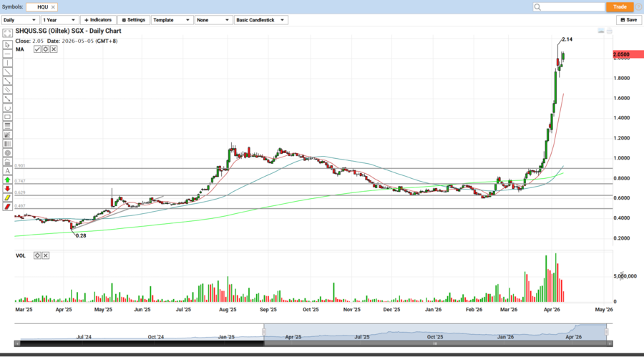Toggle the MA indicator checkmark
Viewport: 644px width, 357px height.
point(37,49)
